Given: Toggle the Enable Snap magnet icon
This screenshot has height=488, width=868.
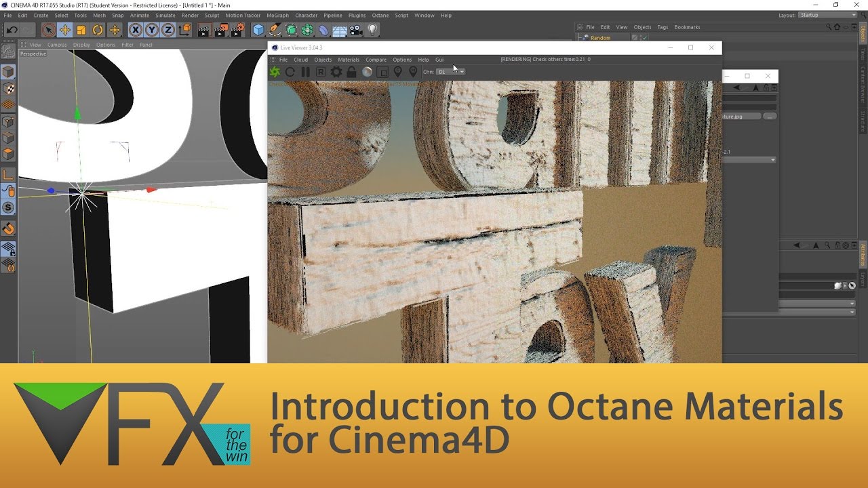Looking at the screenshot, I should point(8,228).
